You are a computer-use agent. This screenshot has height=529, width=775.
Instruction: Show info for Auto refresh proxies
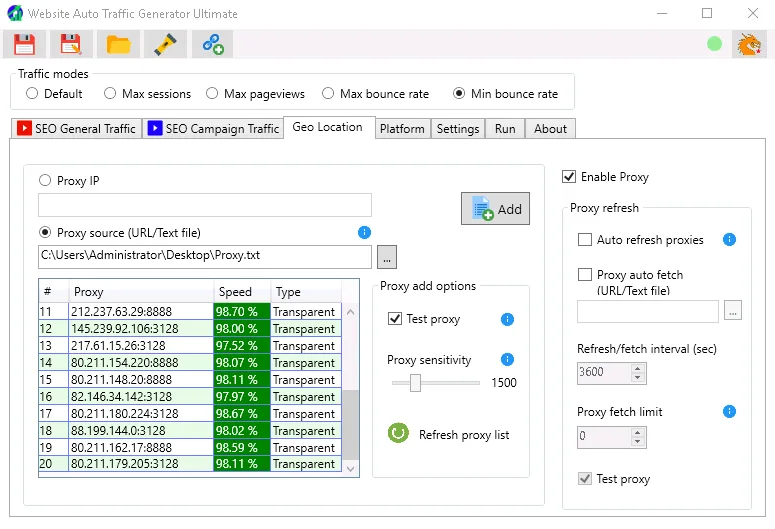point(730,240)
